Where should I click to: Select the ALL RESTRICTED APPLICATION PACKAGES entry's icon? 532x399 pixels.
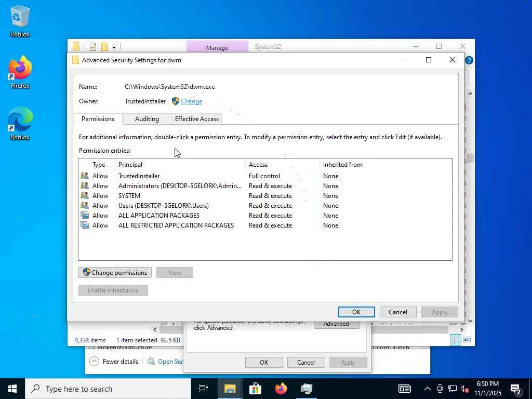click(x=85, y=225)
